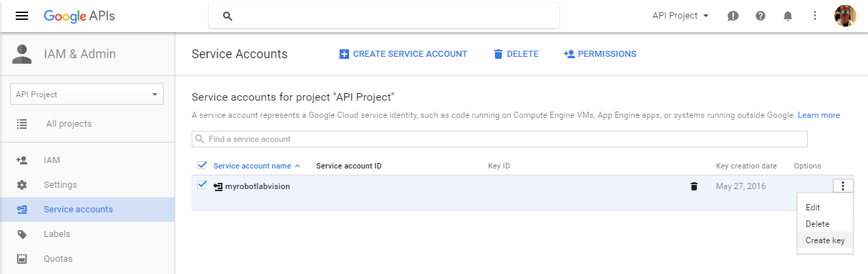Open the API Project selector in sidebar
The width and height of the screenshot is (868, 274).
click(x=87, y=95)
